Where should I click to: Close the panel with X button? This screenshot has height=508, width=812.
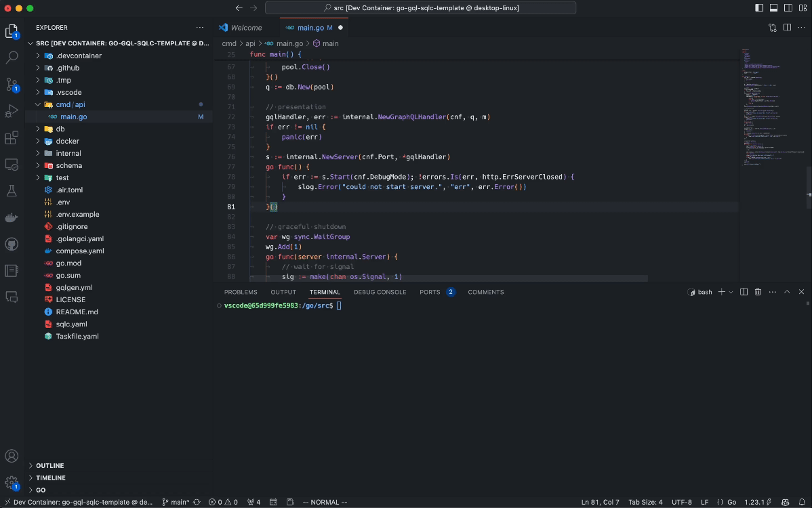pos(801,292)
